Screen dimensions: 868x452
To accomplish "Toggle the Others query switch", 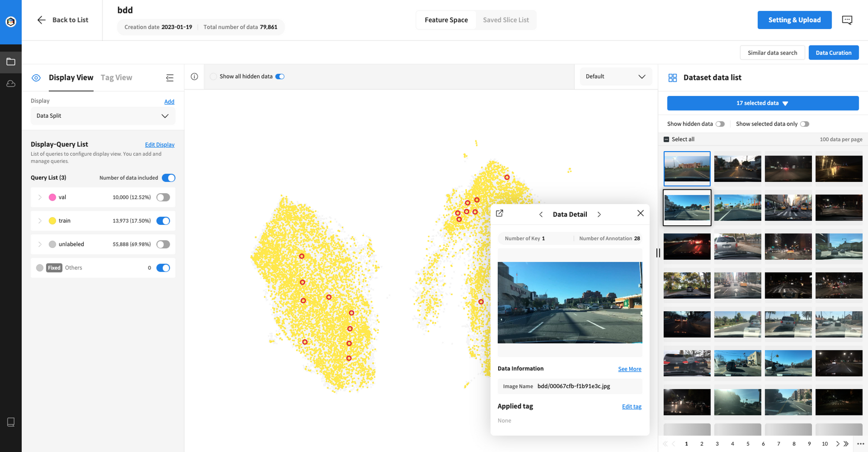I will coord(163,268).
